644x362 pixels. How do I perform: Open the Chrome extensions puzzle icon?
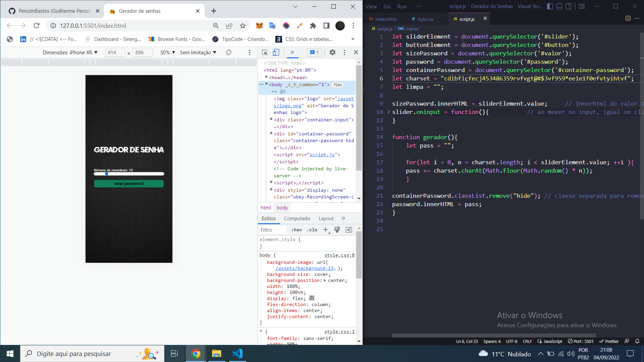pos(313,25)
